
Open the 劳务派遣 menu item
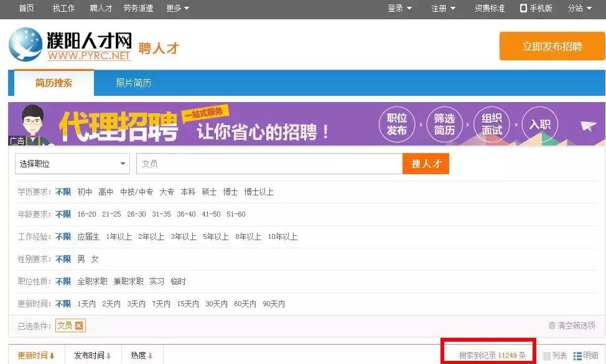(138, 8)
